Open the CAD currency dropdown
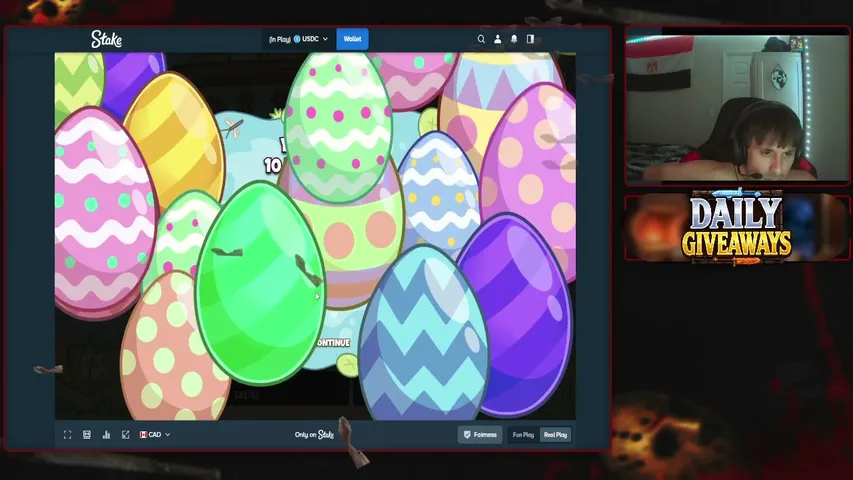This screenshot has width=853, height=480. click(x=155, y=435)
